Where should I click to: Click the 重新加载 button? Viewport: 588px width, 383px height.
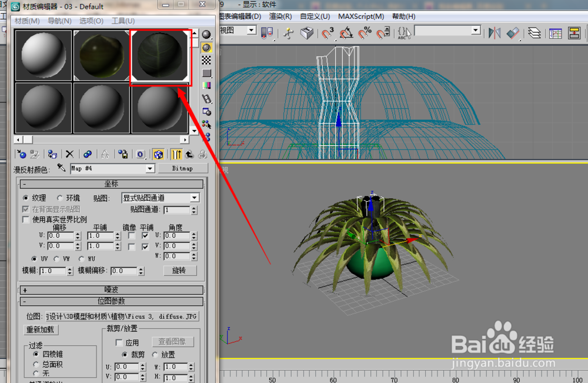[x=41, y=329]
